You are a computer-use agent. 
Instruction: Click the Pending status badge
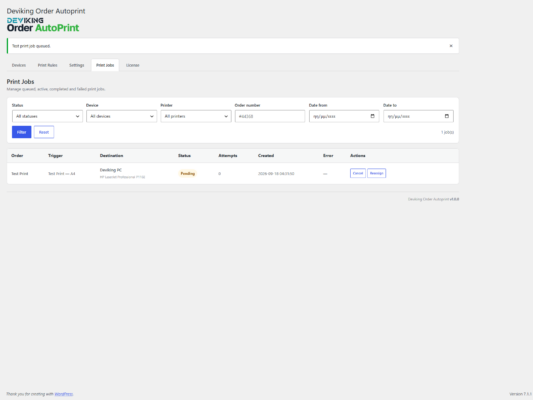point(188,174)
